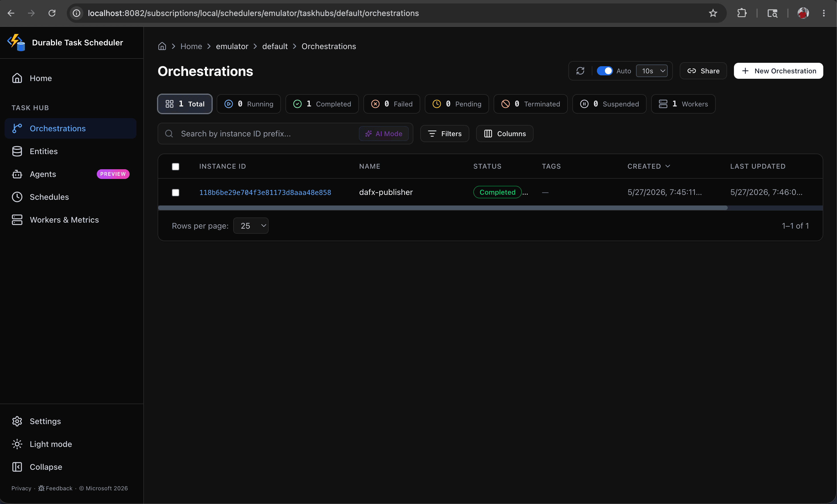
Task: Click the PREVIEW badge next to Agents
Action: click(113, 174)
